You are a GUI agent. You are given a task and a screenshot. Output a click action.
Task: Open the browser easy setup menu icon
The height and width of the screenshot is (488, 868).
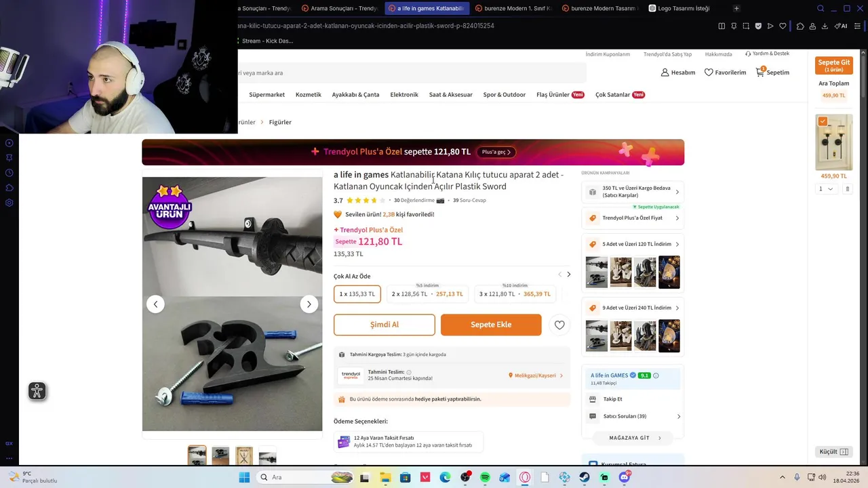coord(857,26)
